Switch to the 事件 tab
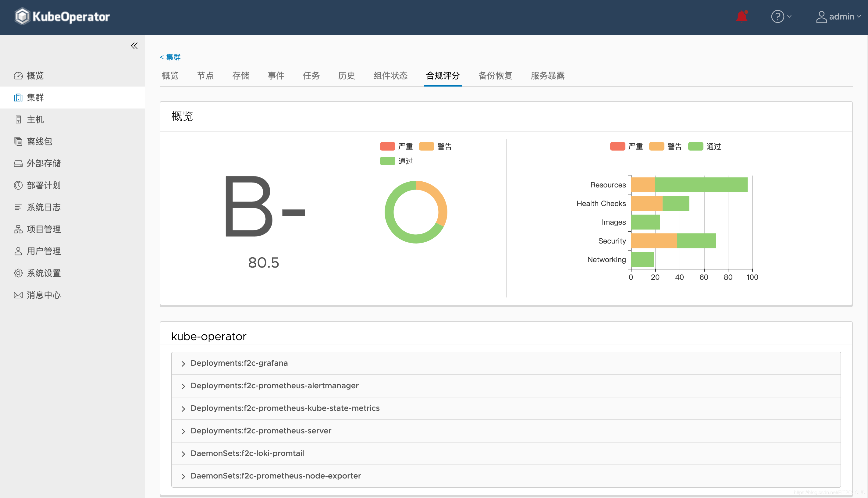868x498 pixels. click(x=276, y=76)
